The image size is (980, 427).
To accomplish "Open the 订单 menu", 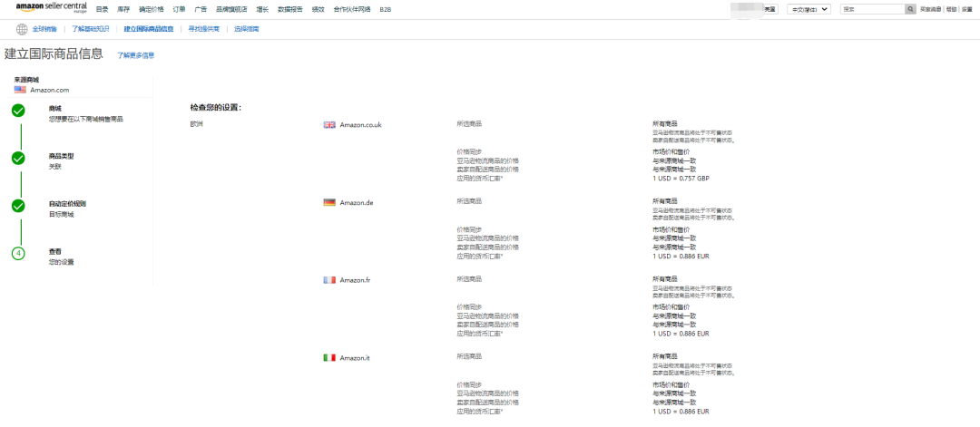I will tap(179, 9).
